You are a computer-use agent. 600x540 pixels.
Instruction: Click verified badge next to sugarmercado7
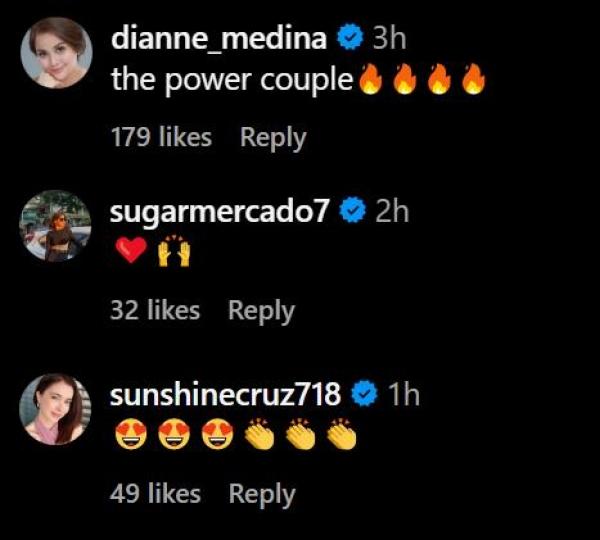point(353,210)
